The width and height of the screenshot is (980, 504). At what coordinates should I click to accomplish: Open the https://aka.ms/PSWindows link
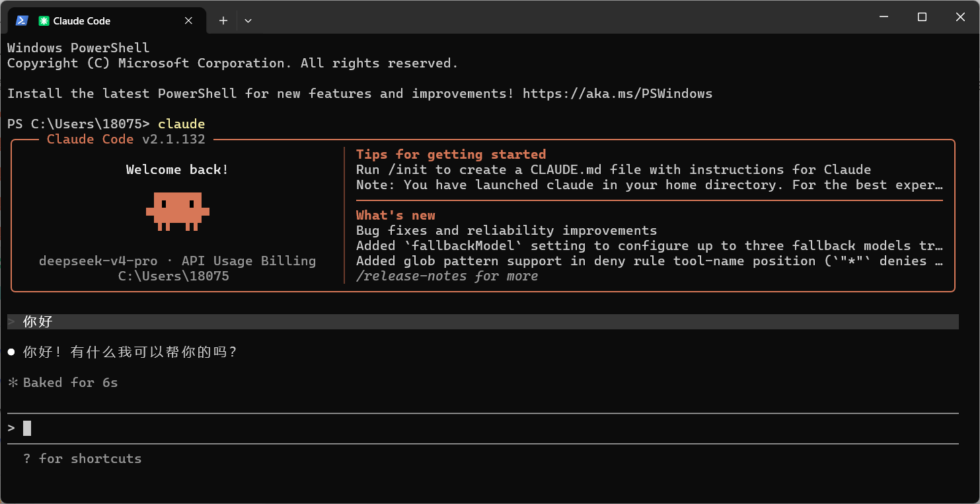click(617, 93)
